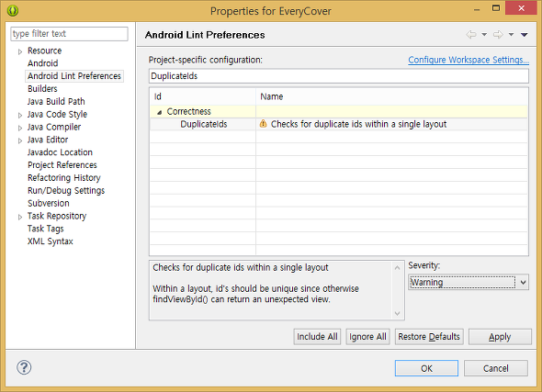Click the Eclipse app icon in title bar
This screenshot has height=392, width=542.
pyautogui.click(x=13, y=11)
